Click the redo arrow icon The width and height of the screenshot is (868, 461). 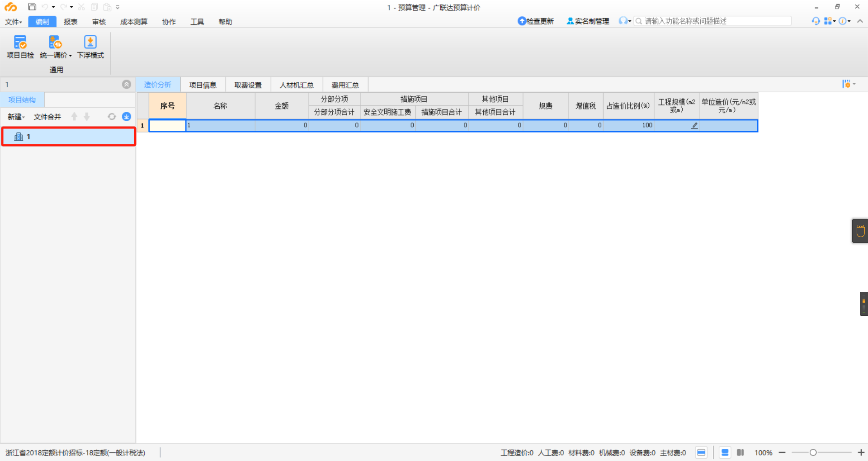point(63,7)
